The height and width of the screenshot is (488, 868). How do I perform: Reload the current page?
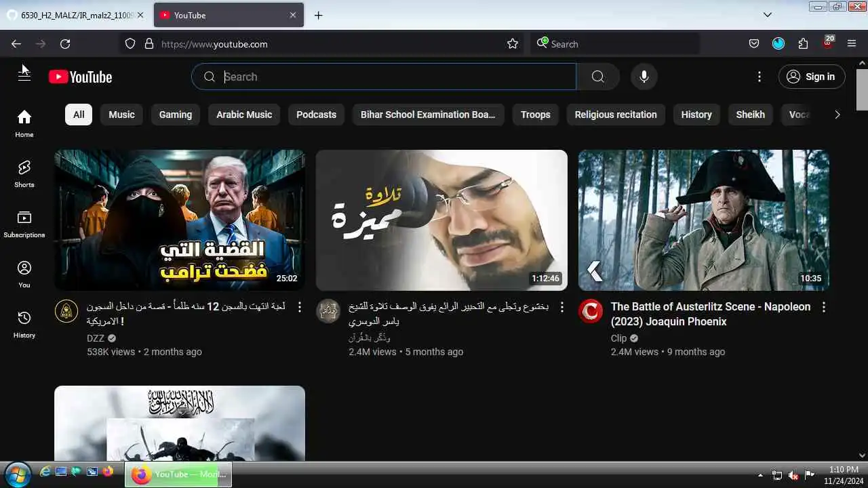65,44
